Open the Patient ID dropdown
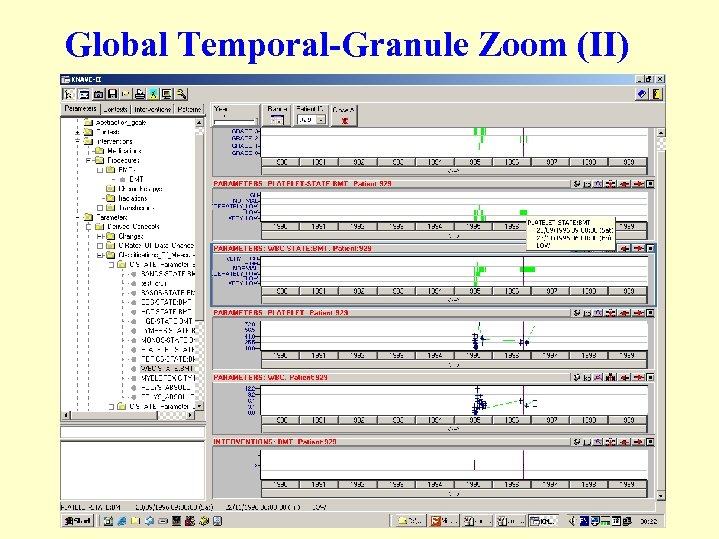This screenshot has height=539, width=719. (x=321, y=120)
